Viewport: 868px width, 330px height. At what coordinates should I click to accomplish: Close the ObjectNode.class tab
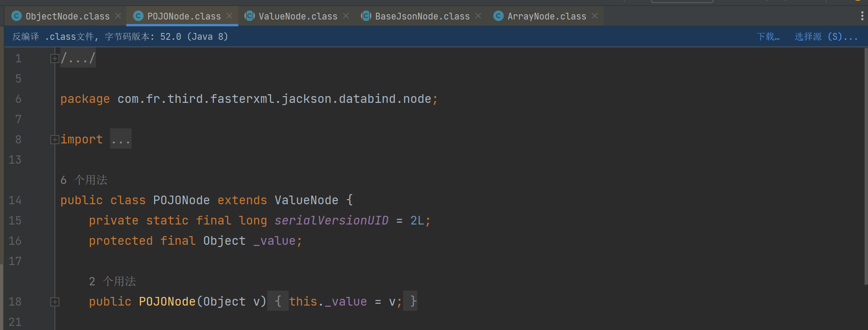pyautogui.click(x=118, y=16)
